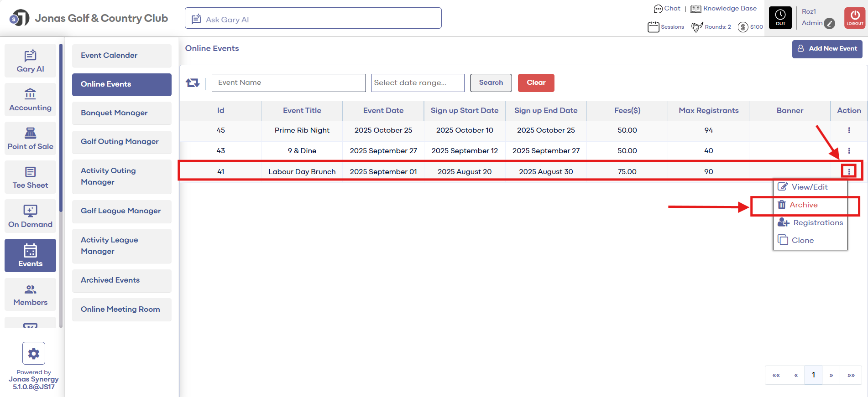Click the Event Title column header
This screenshot has width=868, height=397.
[x=302, y=111]
